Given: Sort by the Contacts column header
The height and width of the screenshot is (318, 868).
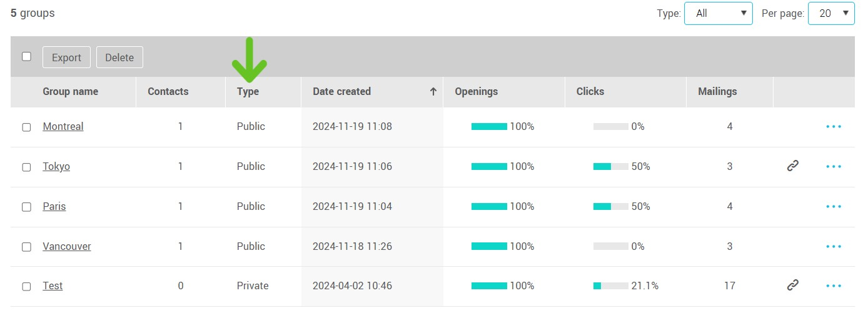Looking at the screenshot, I should 168,92.
